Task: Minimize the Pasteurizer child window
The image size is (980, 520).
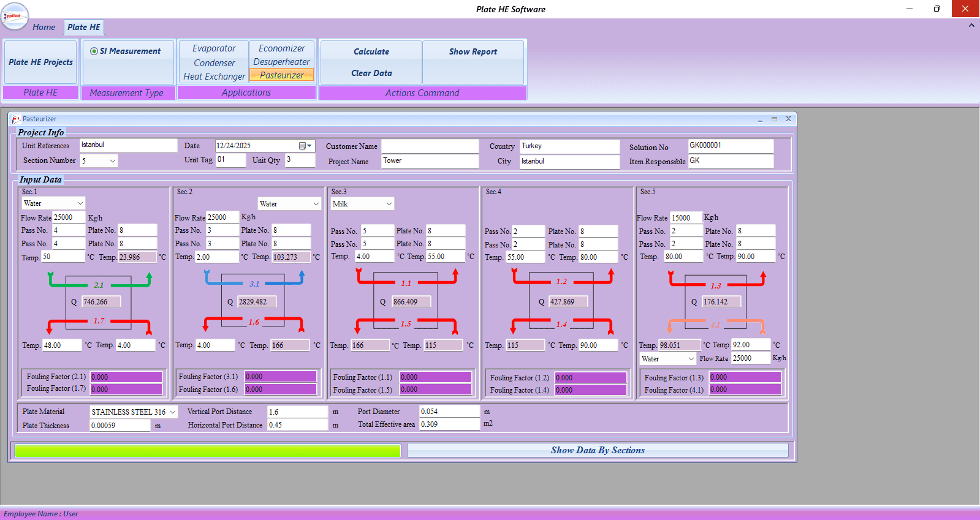Action: (x=760, y=119)
